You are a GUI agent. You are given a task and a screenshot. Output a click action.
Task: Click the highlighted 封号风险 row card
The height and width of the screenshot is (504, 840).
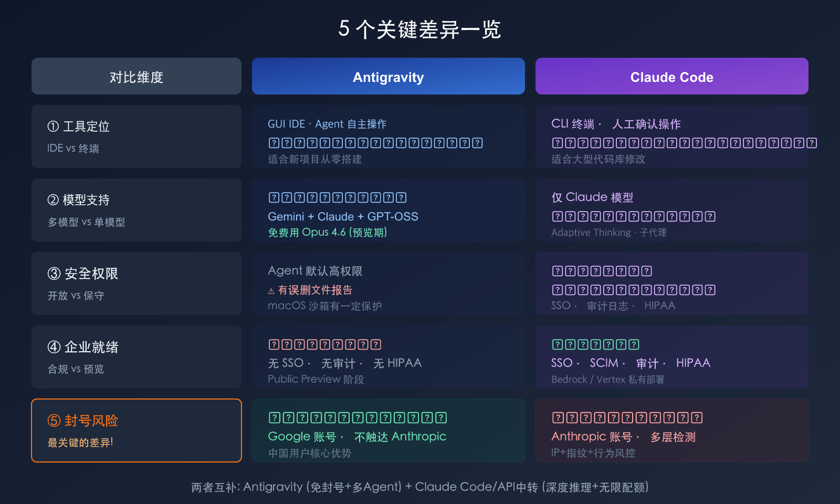136,430
